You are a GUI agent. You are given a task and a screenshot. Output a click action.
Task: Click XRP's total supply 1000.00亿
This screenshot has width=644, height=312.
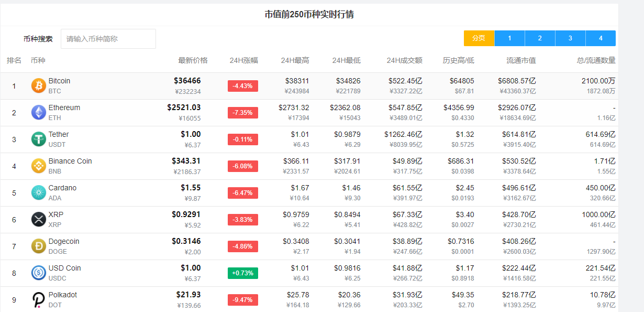pos(598,214)
